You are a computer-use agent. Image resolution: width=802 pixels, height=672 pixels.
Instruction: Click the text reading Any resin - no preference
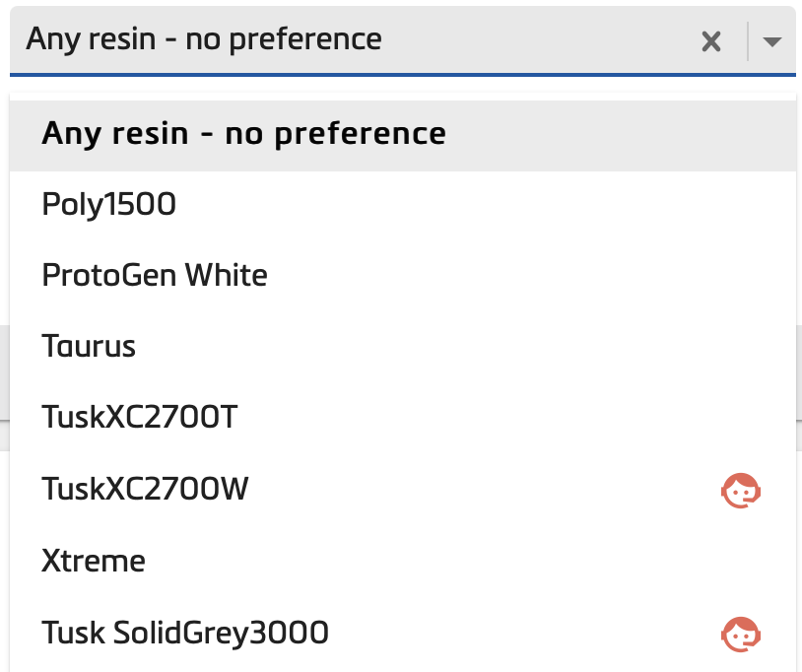click(205, 40)
